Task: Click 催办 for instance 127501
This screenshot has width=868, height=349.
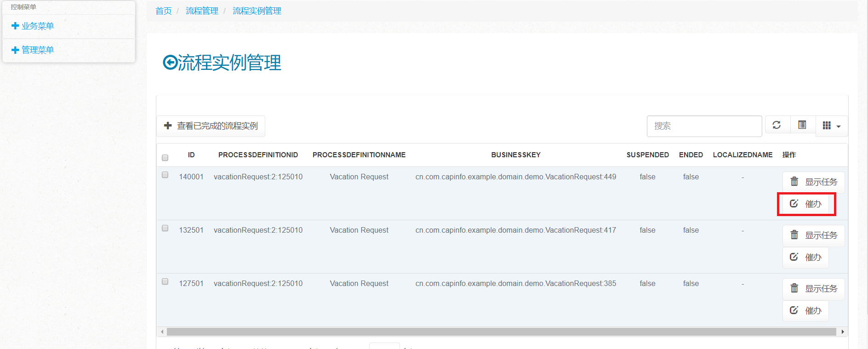Action: (805, 310)
